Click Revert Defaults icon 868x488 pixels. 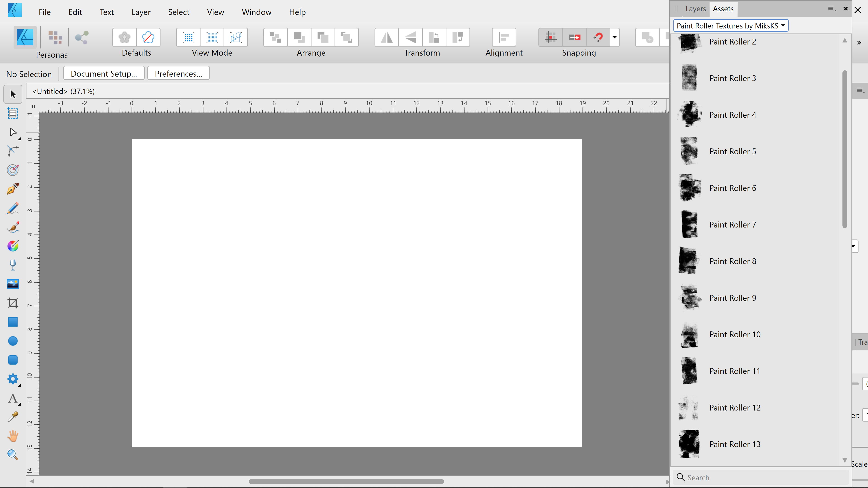(x=148, y=37)
